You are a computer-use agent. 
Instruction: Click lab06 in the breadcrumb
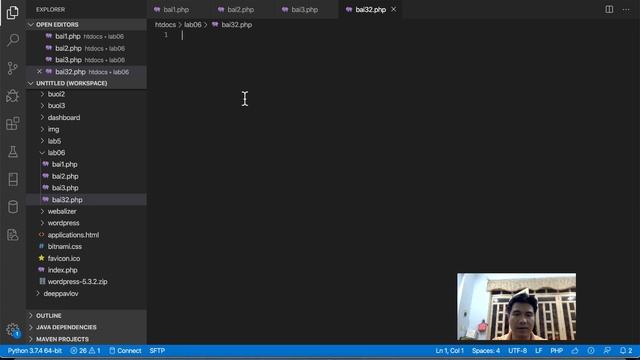click(193, 25)
